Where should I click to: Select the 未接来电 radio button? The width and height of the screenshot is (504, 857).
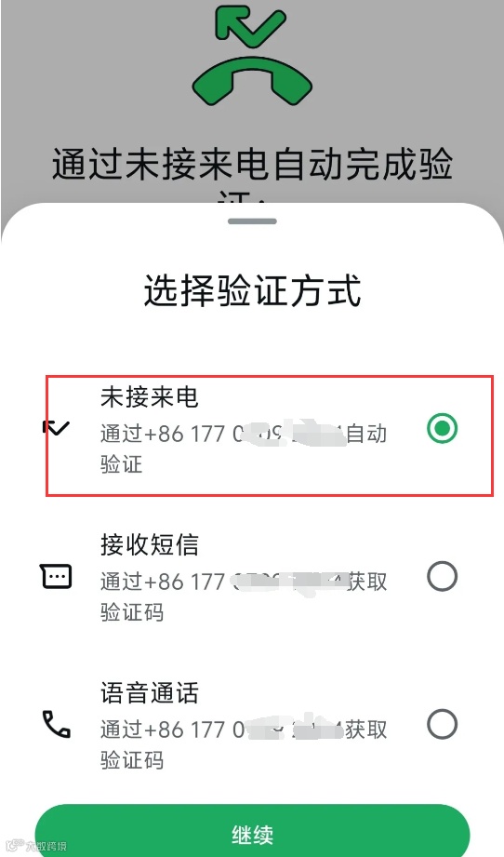442,428
